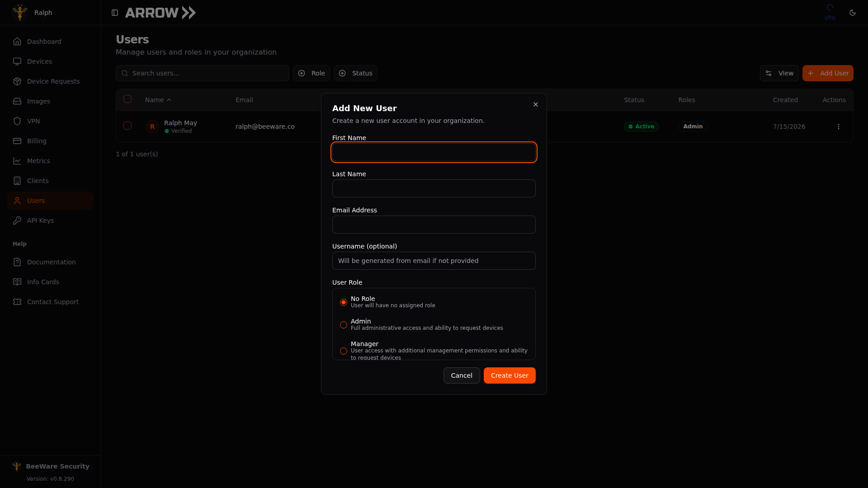Click the 7/15/2026 created date

[789, 127]
